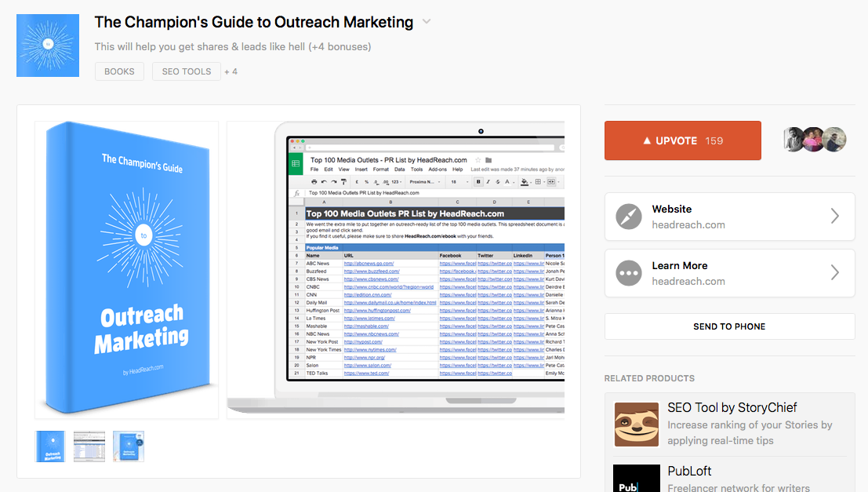This screenshot has height=492, width=868.
Task: Upvote this product
Action: [682, 140]
